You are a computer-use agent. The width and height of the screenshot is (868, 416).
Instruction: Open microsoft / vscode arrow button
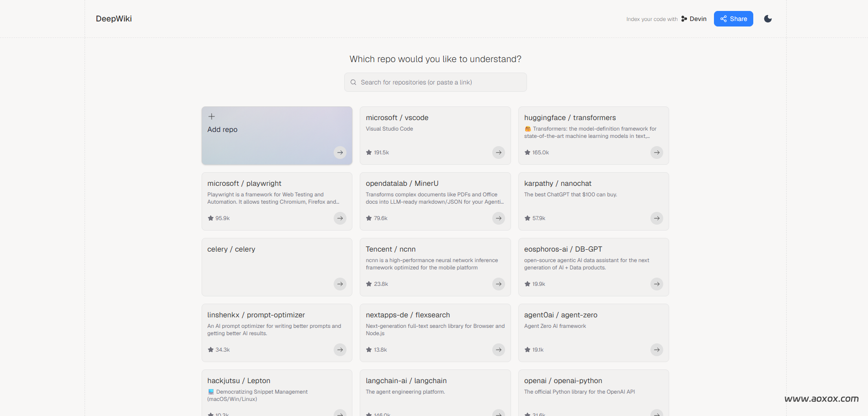(x=499, y=153)
